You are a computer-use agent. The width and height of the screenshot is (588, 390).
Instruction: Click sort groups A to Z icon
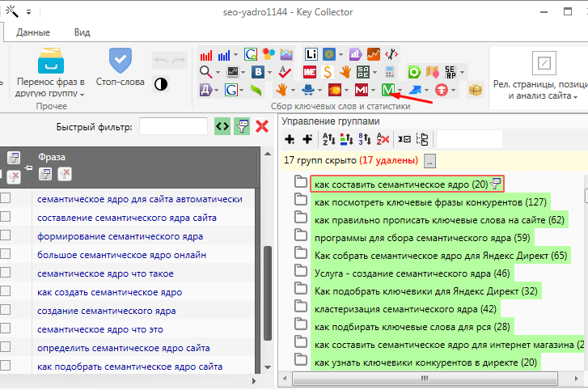pos(329,139)
